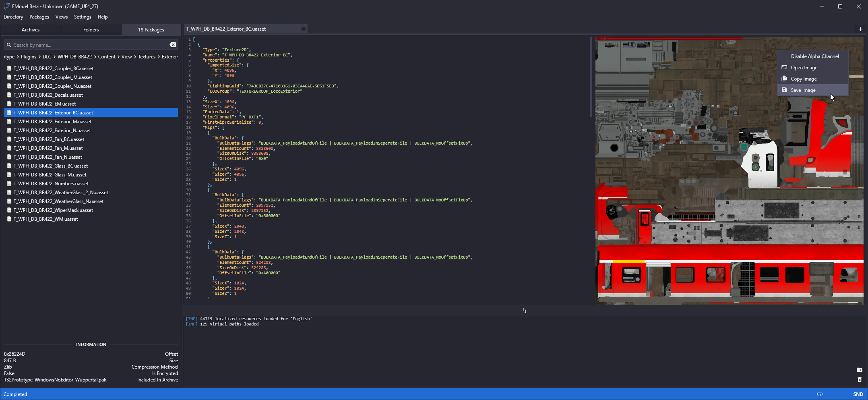The width and height of the screenshot is (868, 400).
Task: Choose Open Image from context menu
Action: pyautogui.click(x=804, y=68)
